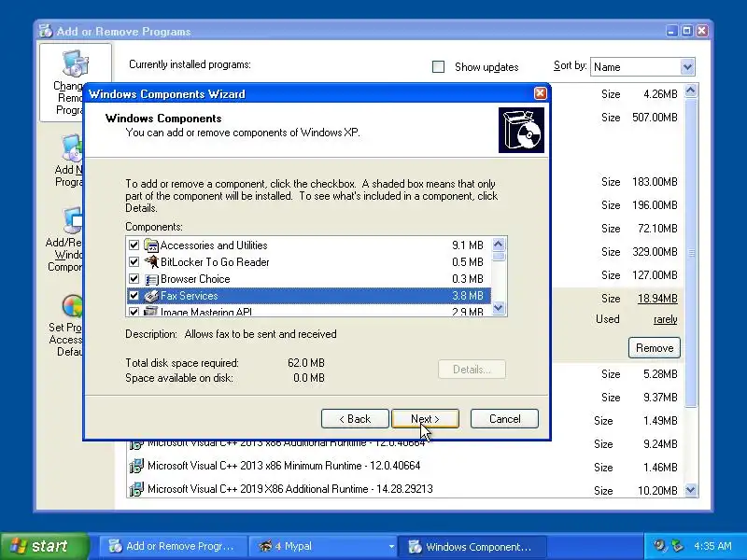The height and width of the screenshot is (560, 747).
Task: Cancel the Windows Components Wizard
Action: point(504,418)
